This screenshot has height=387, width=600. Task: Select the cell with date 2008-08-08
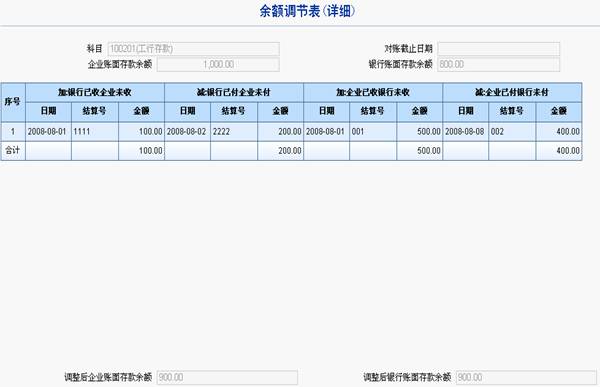[x=466, y=132]
